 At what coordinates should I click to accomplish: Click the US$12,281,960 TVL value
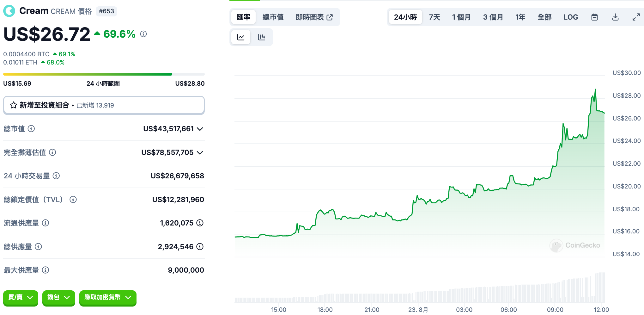click(178, 200)
